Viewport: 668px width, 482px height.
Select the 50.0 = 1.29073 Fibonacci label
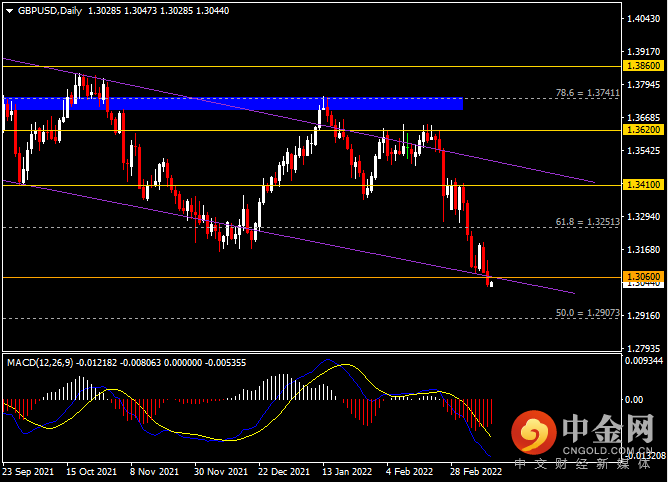587,313
